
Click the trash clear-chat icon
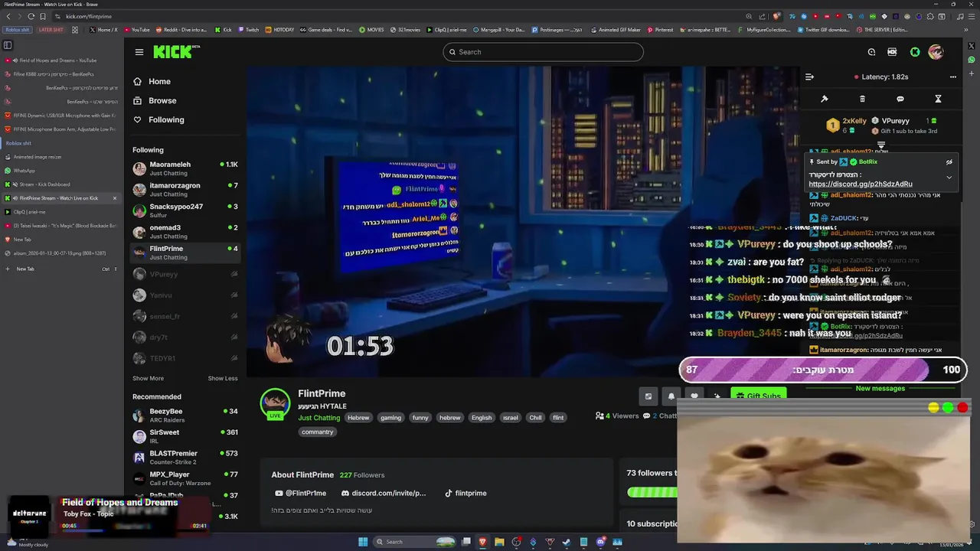(x=862, y=99)
